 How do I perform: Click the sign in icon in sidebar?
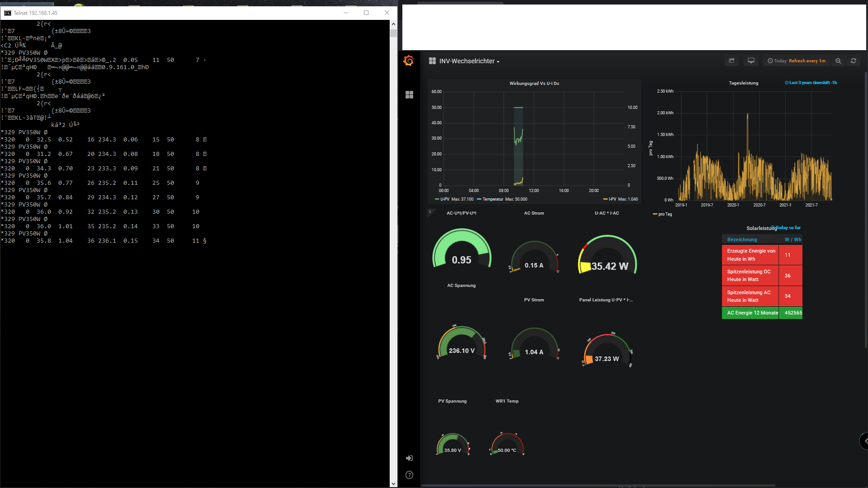tap(409, 458)
